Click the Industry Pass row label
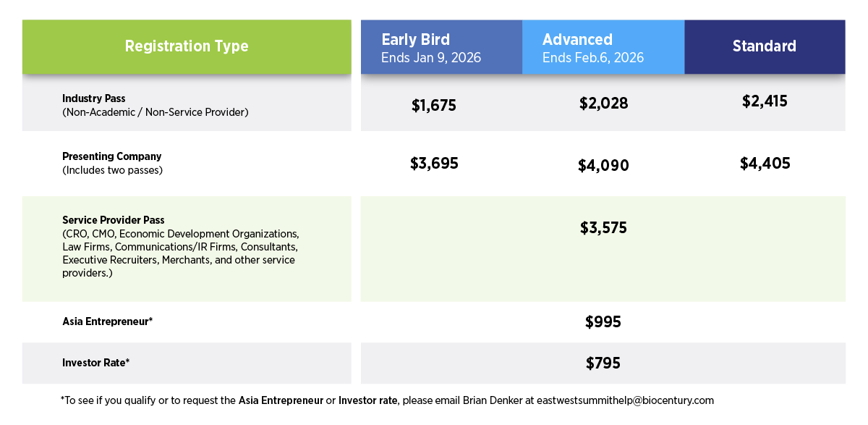Viewport: 868px width, 425px height. click(x=94, y=98)
